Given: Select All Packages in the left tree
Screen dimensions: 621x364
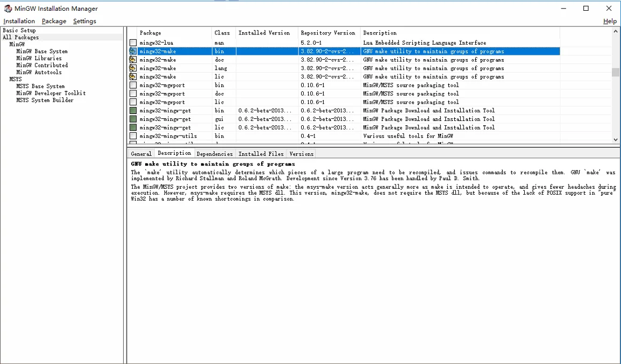Looking at the screenshot, I should [20, 37].
